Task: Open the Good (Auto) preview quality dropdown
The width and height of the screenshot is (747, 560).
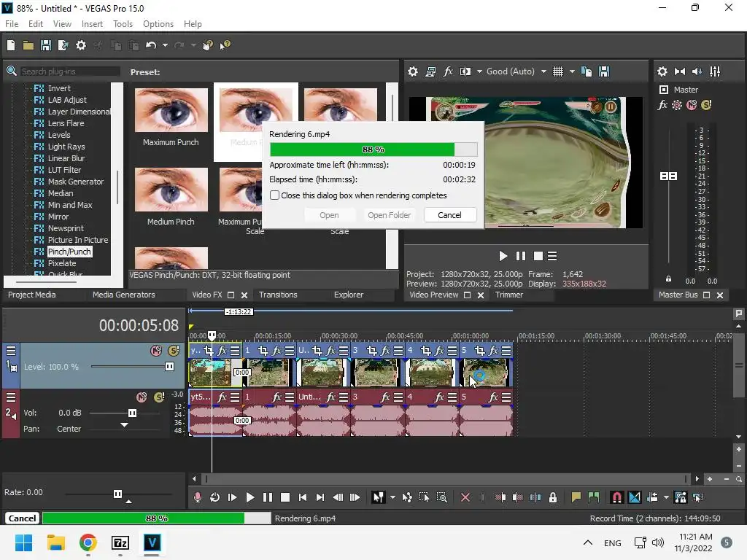Action: (543, 71)
